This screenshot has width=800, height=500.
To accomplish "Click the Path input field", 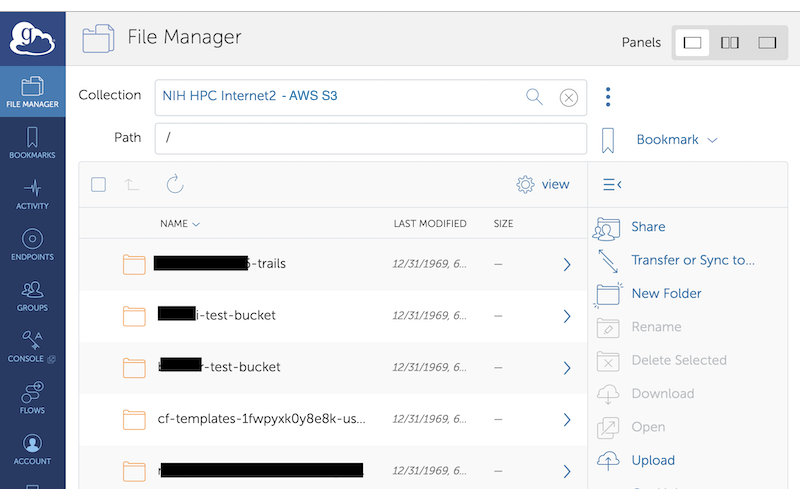I will [370, 138].
